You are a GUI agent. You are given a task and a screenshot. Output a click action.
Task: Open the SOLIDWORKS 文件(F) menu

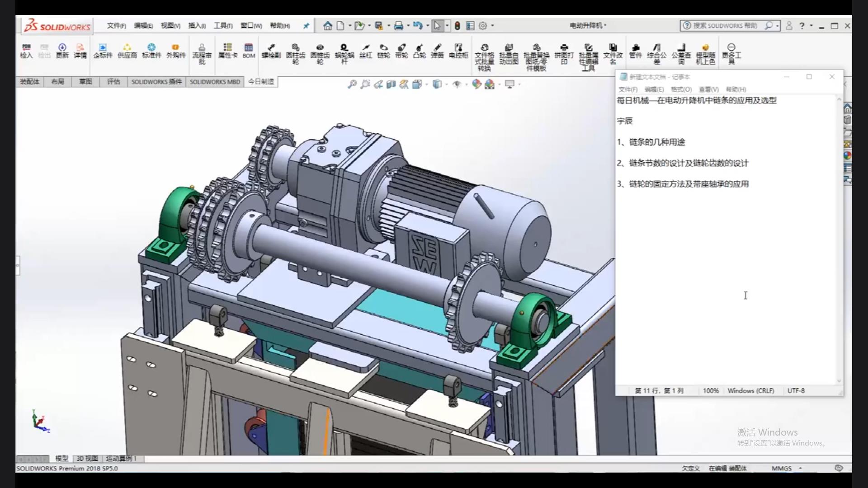click(116, 26)
